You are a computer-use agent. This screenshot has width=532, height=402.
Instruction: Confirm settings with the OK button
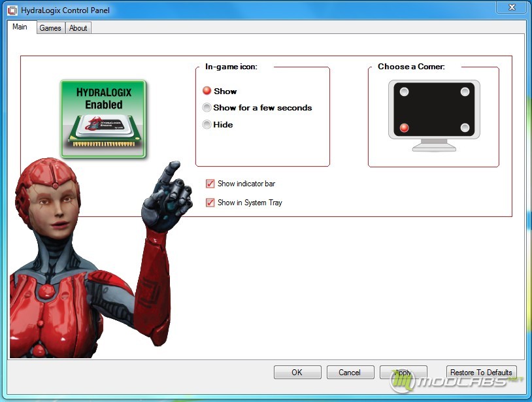point(297,373)
